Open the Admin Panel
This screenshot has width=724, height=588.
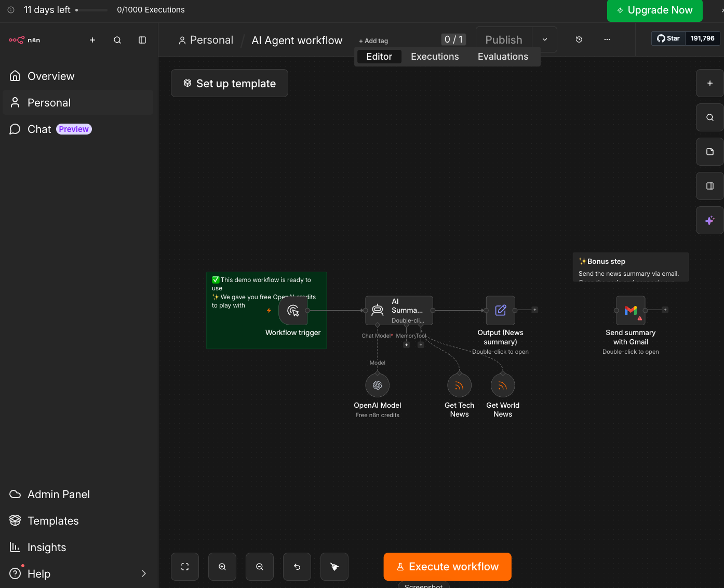click(x=78, y=495)
